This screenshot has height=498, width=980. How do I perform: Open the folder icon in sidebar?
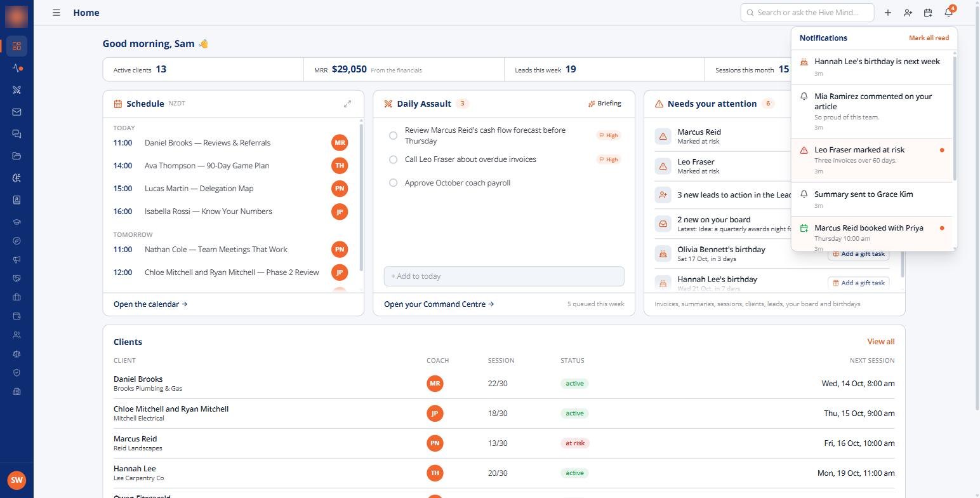[x=17, y=156]
